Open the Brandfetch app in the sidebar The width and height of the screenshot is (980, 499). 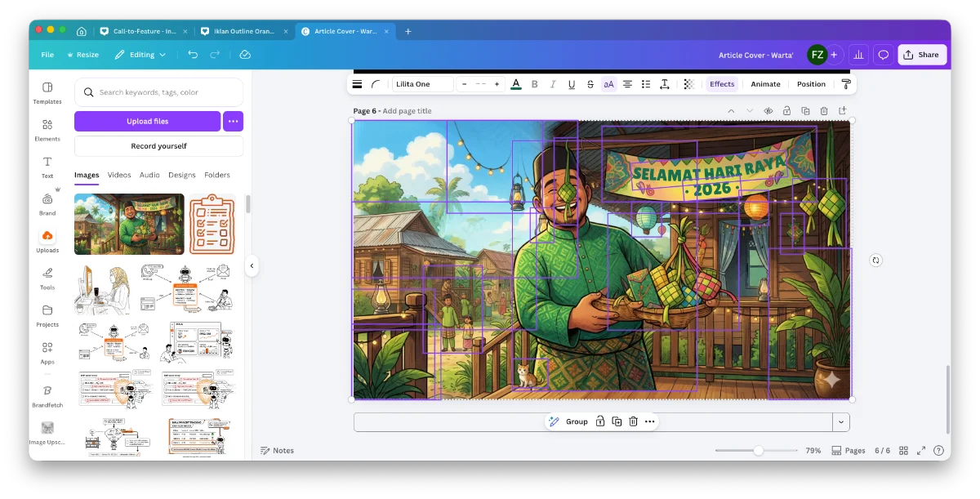[47, 396]
